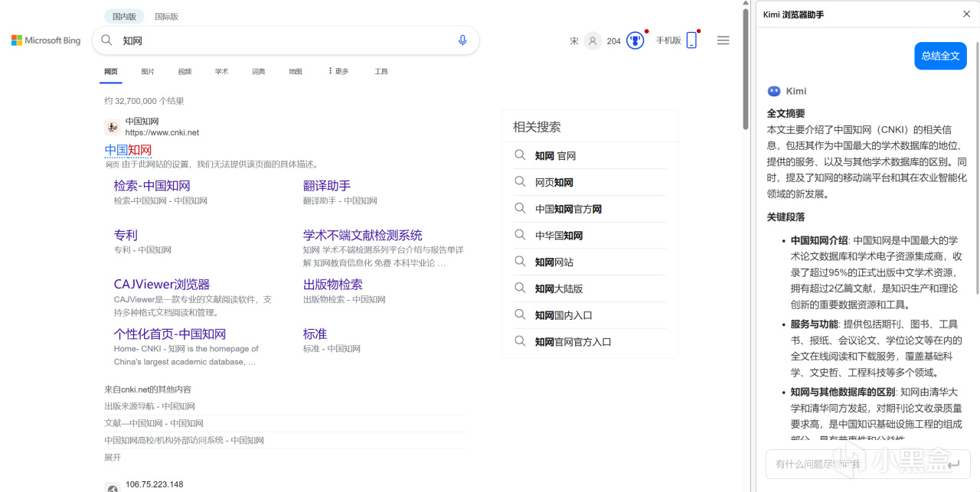Open Microsoft Rewards trophy icon

click(635, 41)
